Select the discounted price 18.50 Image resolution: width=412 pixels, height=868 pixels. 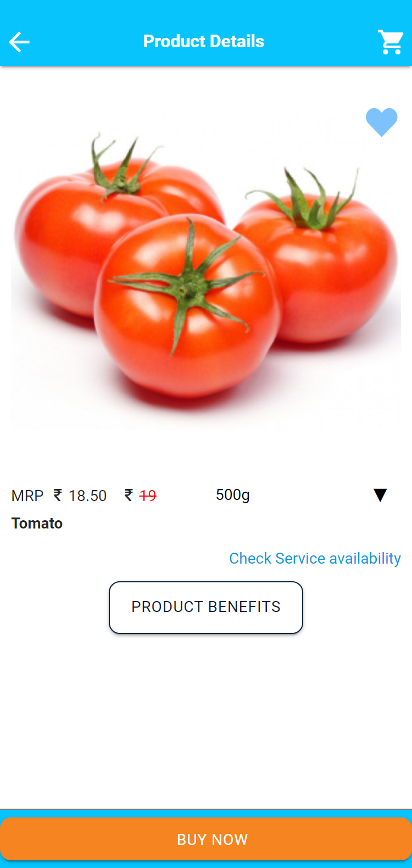point(88,496)
